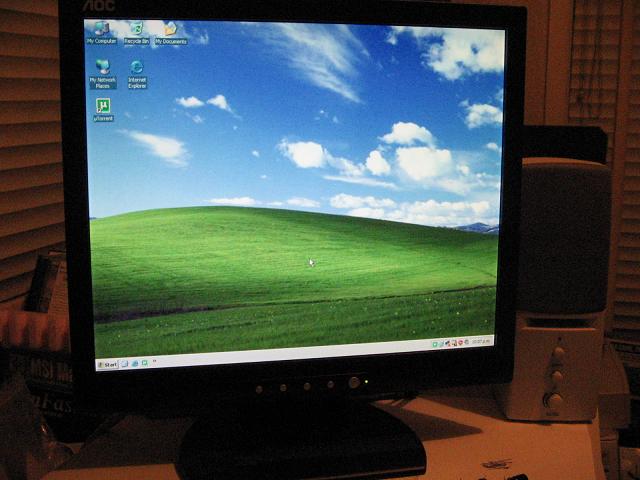
Task: Select the µTorrent desktop shortcut
Action: click(x=103, y=110)
